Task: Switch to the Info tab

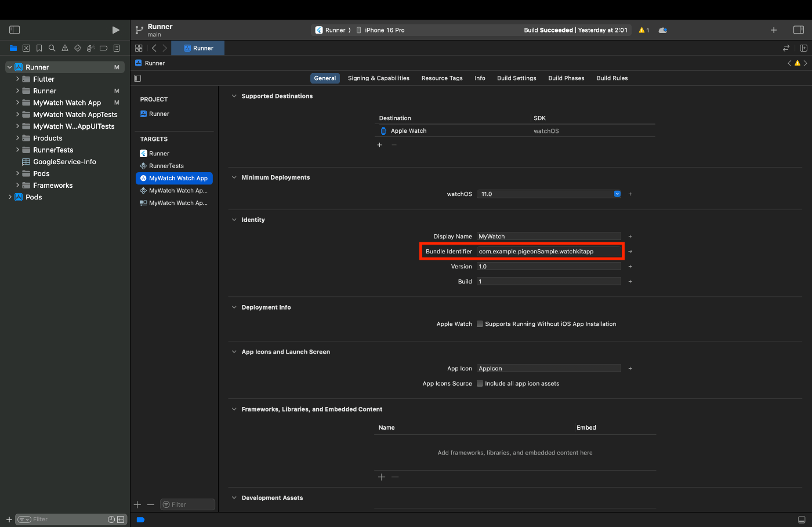Action: click(480, 78)
